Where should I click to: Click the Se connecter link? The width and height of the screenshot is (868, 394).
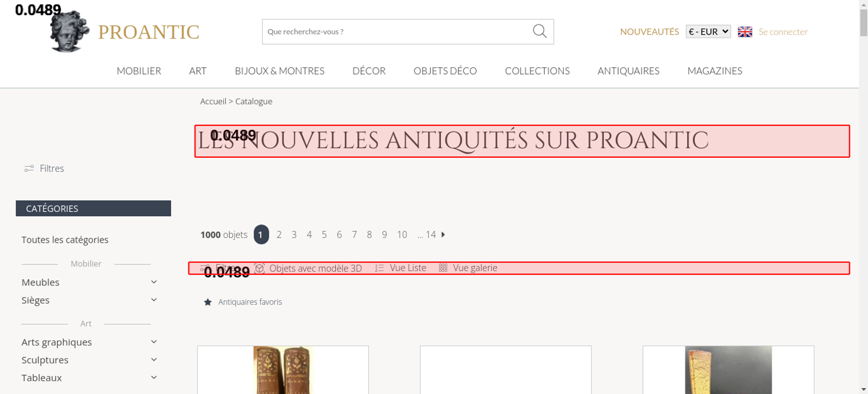783,32
